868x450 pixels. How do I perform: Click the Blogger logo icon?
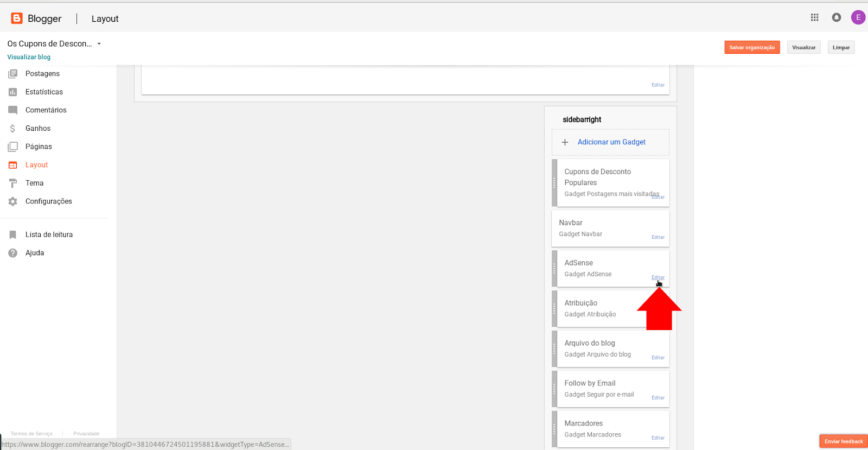click(x=17, y=18)
